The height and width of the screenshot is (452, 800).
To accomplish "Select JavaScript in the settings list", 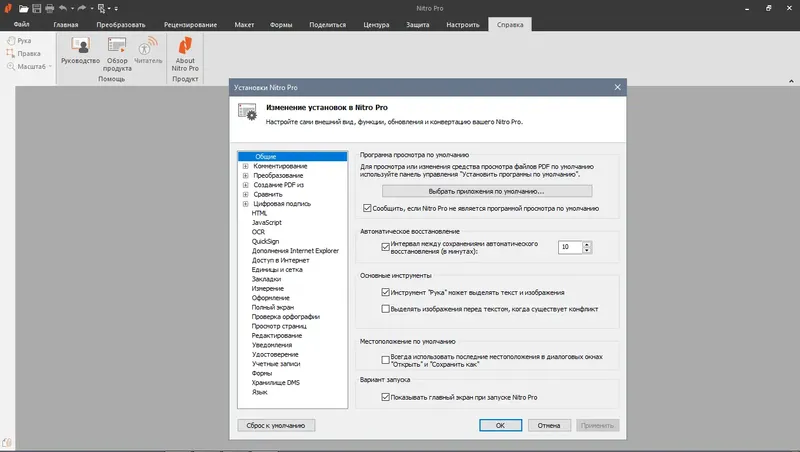I will click(266, 222).
